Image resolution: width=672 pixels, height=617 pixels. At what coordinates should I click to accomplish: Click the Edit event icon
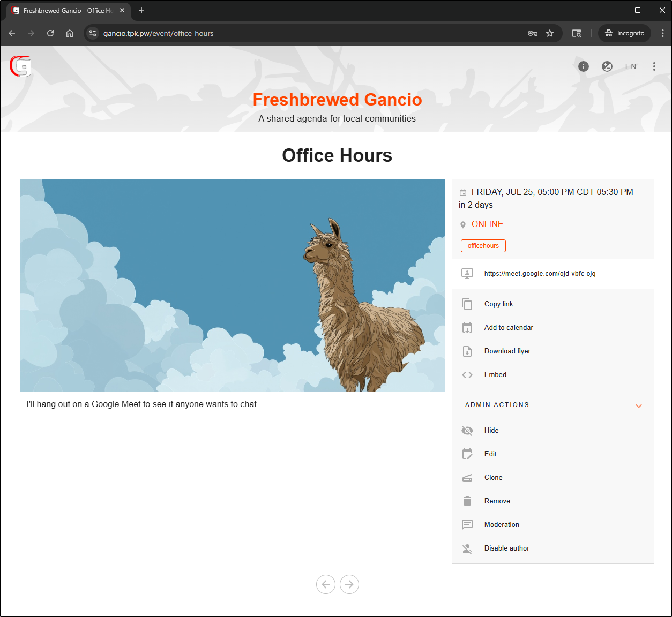click(467, 454)
